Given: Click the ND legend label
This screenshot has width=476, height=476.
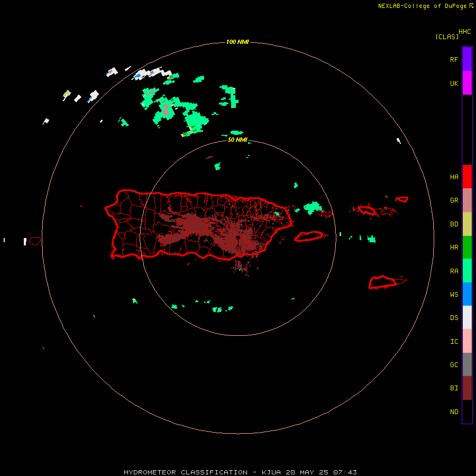Looking at the screenshot, I should (454, 412).
